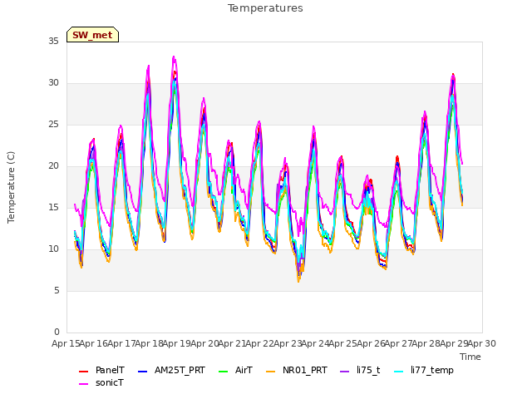Click the 20 y-axis tick label
The width and height of the screenshot is (532, 399).
tap(53, 166)
